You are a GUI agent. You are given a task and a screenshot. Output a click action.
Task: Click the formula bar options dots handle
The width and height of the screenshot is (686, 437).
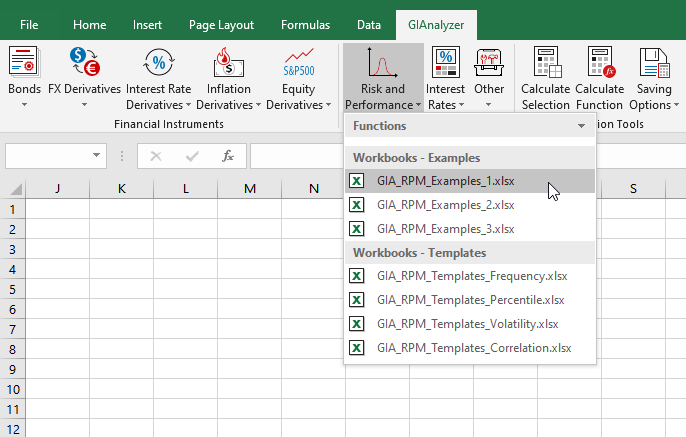(x=122, y=156)
